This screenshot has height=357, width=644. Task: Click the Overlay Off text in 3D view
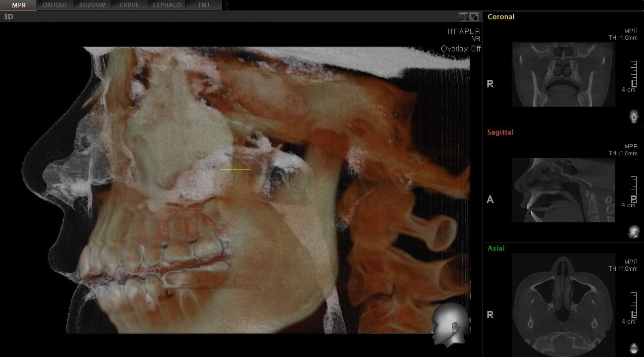460,49
